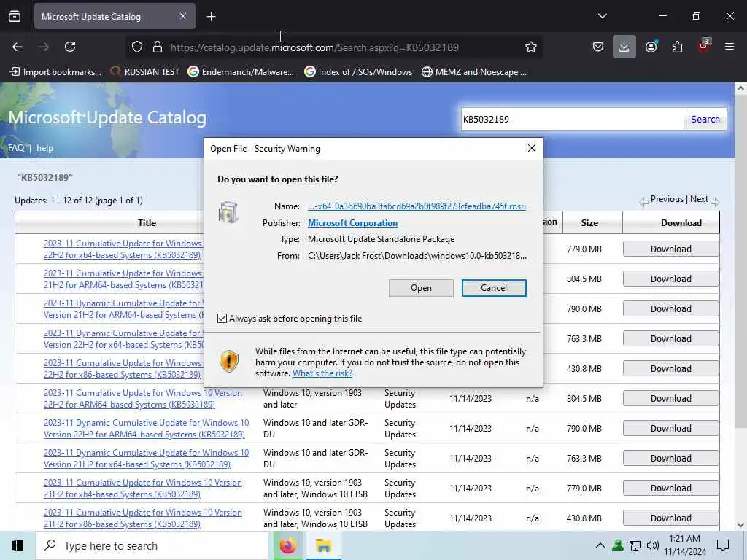Click the padlock site info icon
Image resolution: width=747 pixels, height=560 pixels.
point(158,47)
